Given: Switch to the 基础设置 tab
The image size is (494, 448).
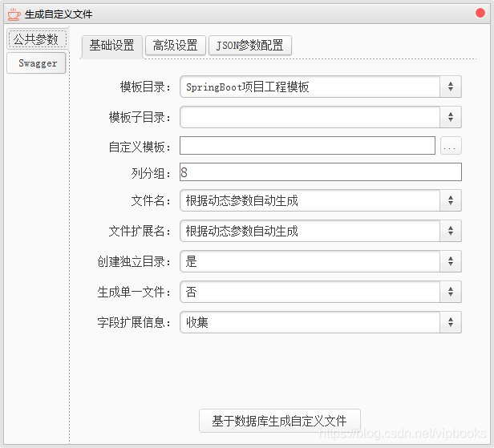Looking at the screenshot, I should point(111,46).
